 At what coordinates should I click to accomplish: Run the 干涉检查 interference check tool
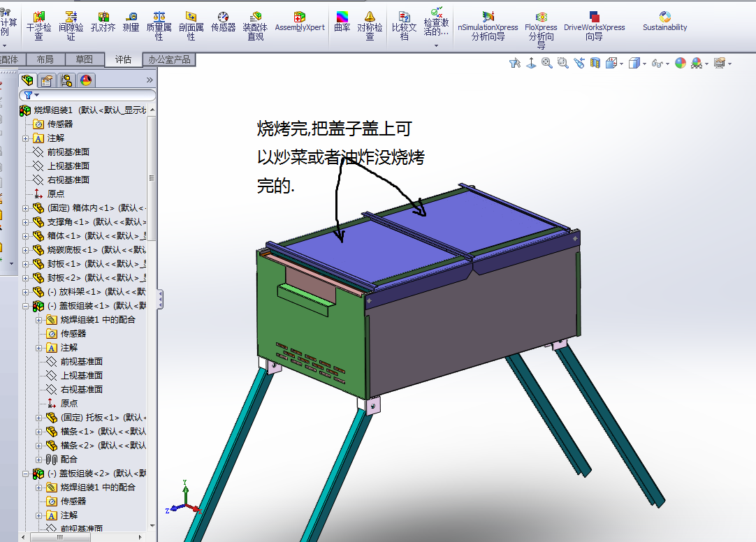click(x=38, y=26)
